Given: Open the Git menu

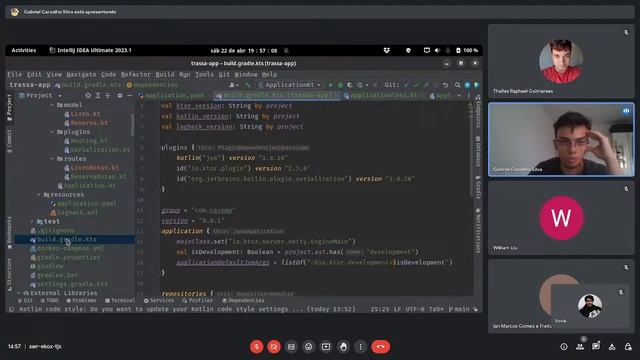Looking at the screenshot, I should [224, 74].
